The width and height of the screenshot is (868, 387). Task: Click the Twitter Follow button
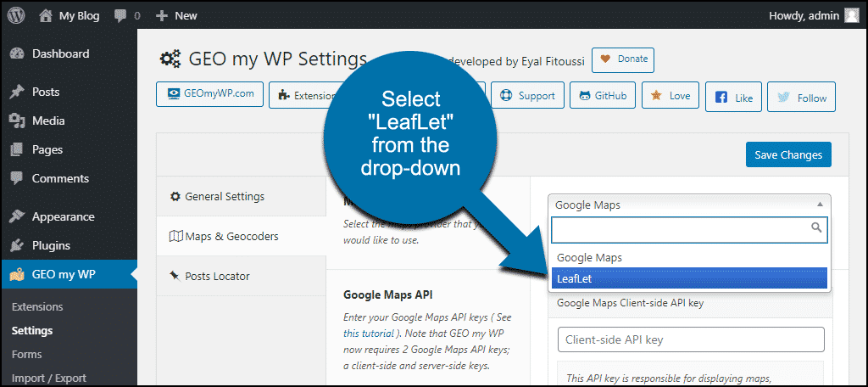(x=802, y=98)
